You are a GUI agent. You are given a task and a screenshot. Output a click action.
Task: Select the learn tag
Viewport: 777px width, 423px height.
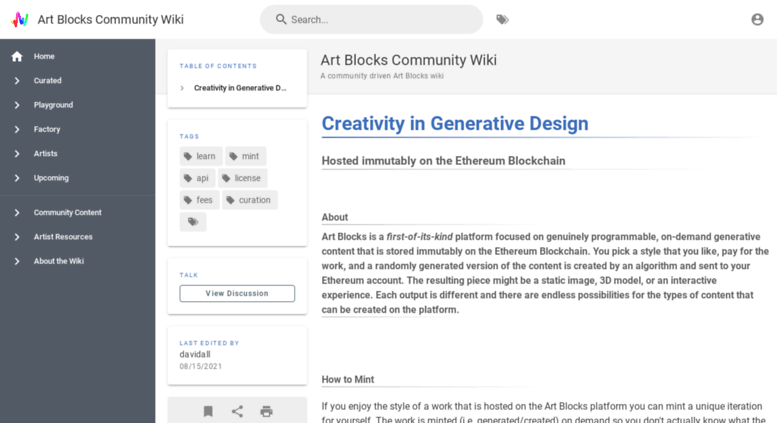coord(201,156)
